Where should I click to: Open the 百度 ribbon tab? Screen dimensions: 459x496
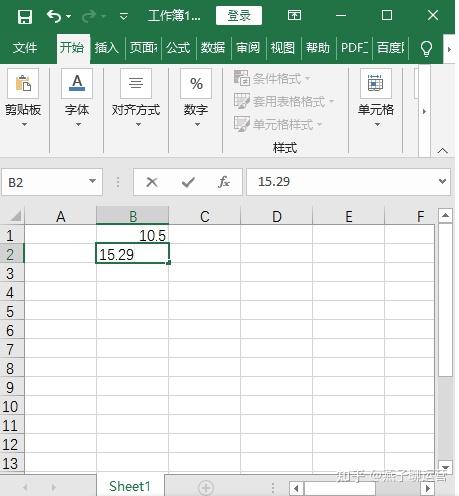click(390, 48)
